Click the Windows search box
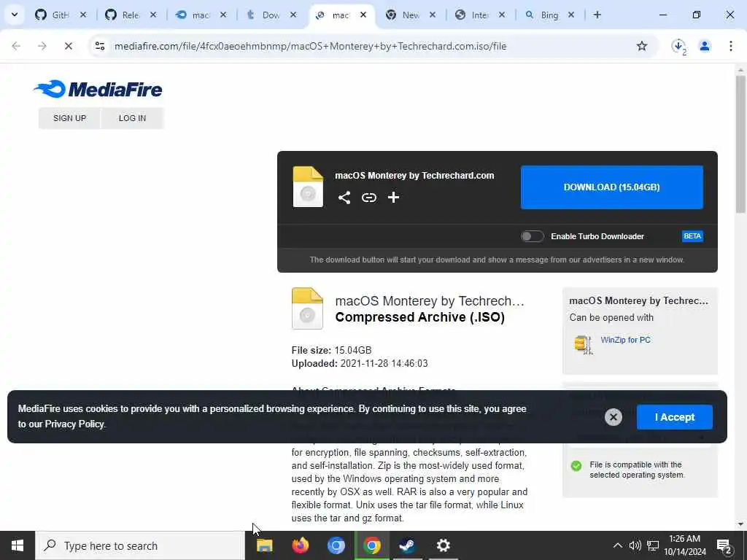The width and height of the screenshot is (747, 560). (x=140, y=545)
